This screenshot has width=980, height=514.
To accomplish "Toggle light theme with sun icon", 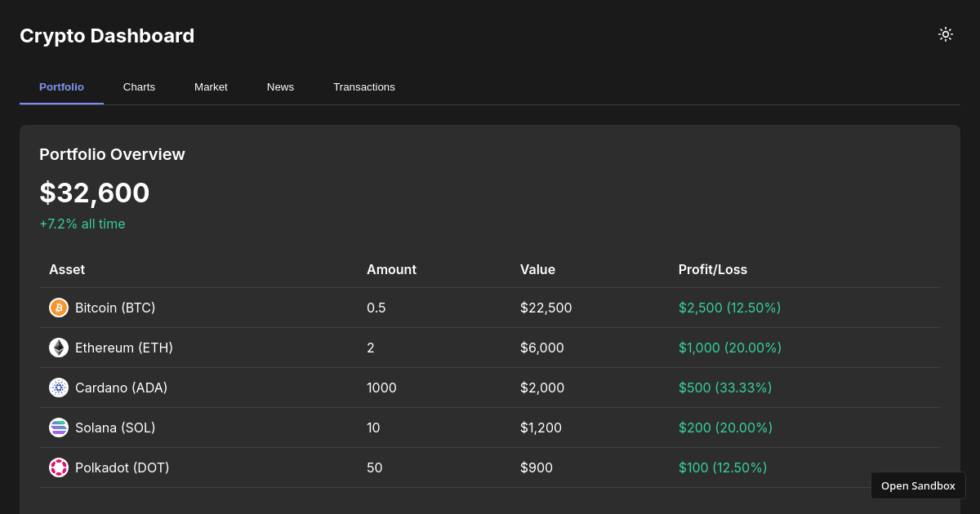I will (946, 34).
